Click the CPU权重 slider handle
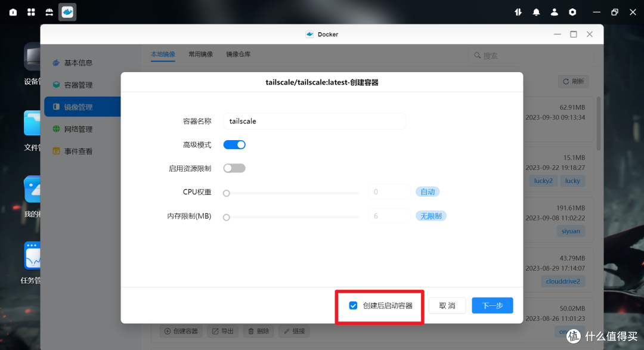 click(x=227, y=193)
